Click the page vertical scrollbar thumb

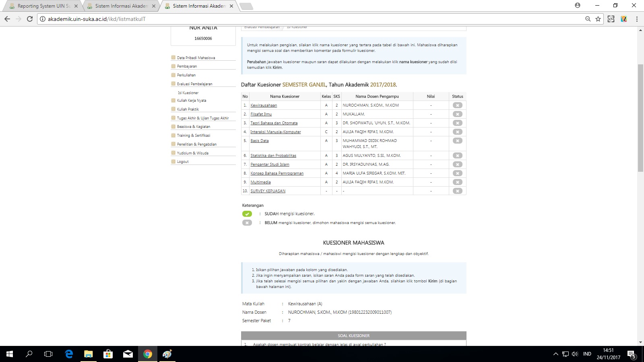640,117
